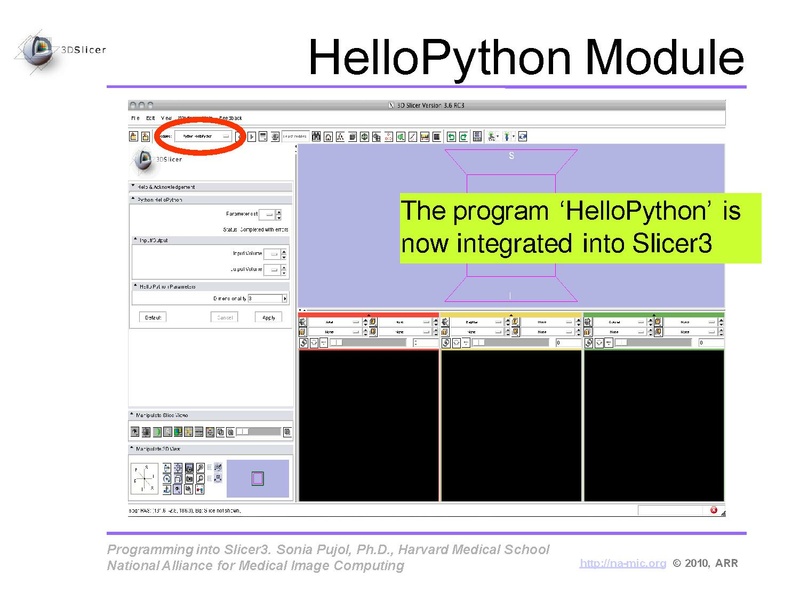This screenshot has height=600, width=800.
Task: Toggle red slice viewer link icon
Action: (x=303, y=343)
